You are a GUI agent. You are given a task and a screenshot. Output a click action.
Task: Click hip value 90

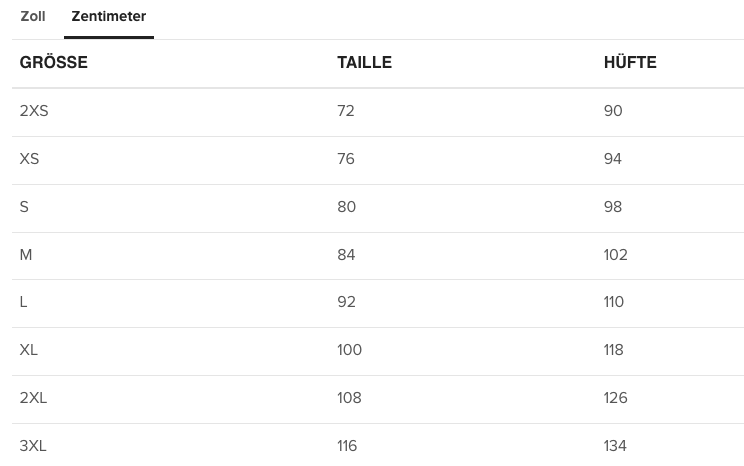pos(613,111)
